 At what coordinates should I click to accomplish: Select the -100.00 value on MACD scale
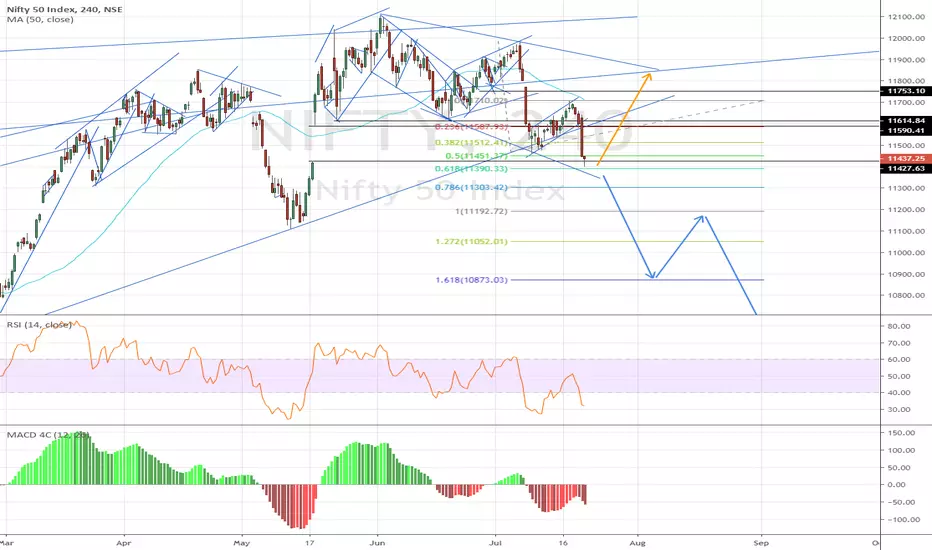point(902,520)
